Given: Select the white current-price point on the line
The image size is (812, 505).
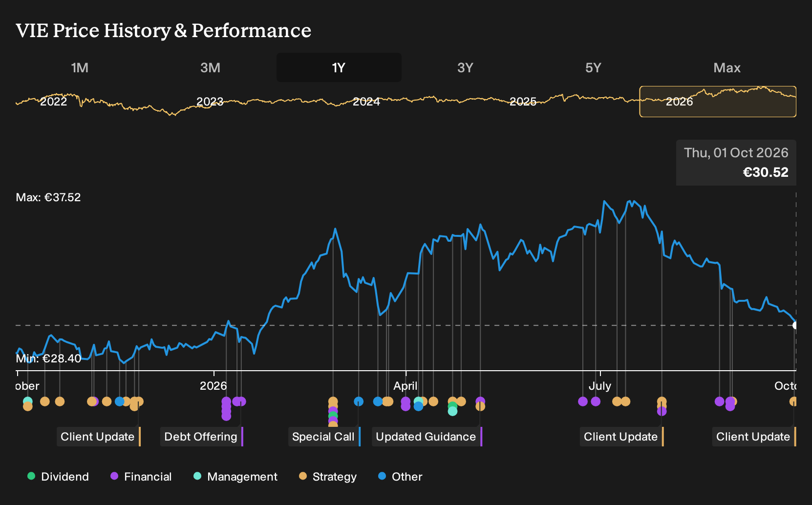Looking at the screenshot, I should (x=795, y=325).
